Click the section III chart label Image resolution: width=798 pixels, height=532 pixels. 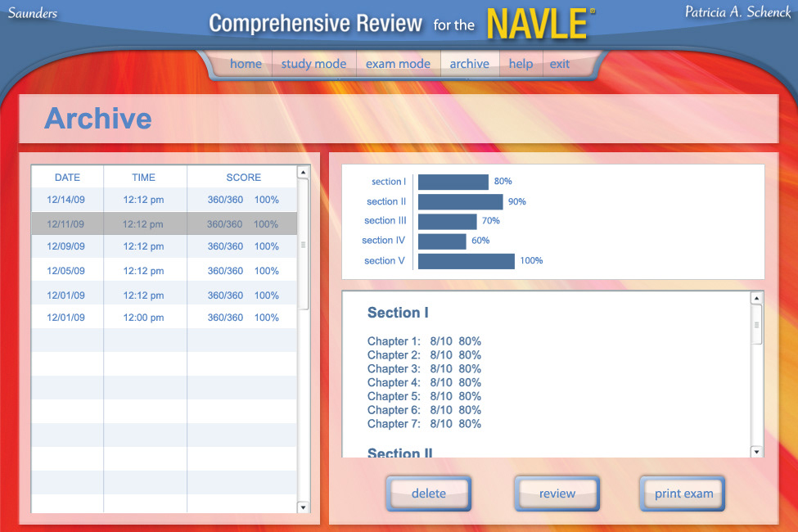pos(385,220)
